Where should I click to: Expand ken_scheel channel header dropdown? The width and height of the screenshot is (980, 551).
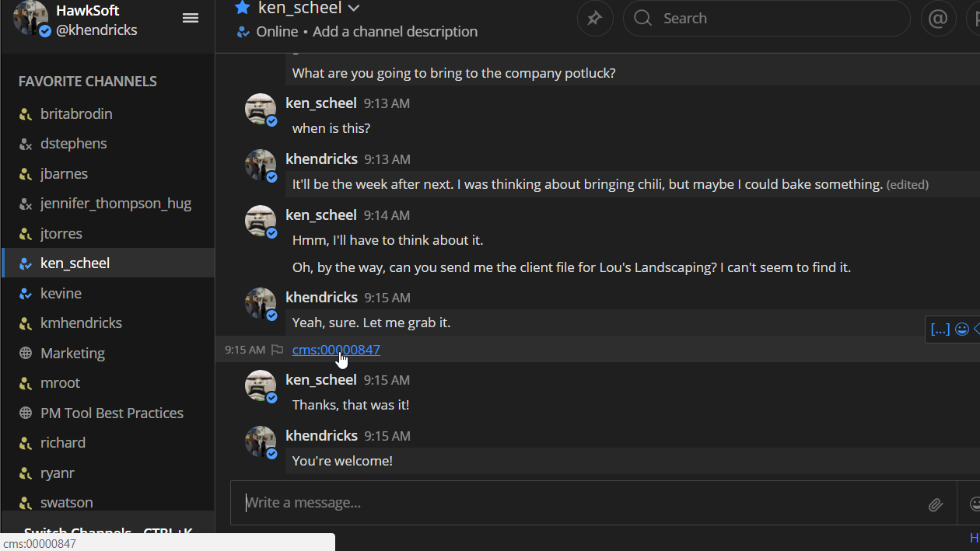click(x=354, y=9)
